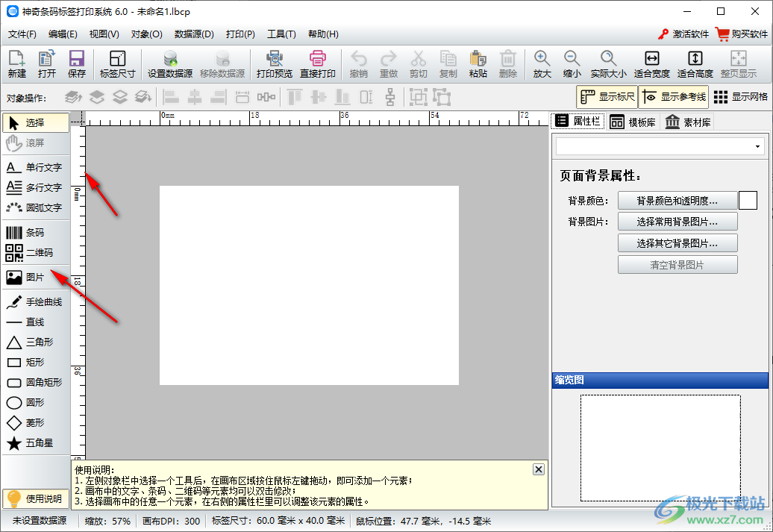Select the 圆角矩形 rounded rectangle tool

coord(36,383)
